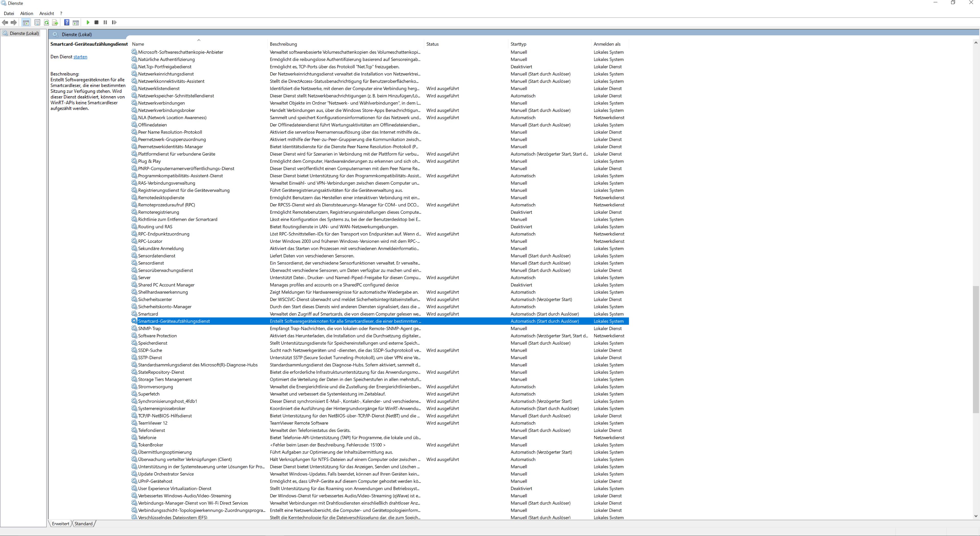Open the Ansicht menu
980x536 pixels.
tap(47, 13)
